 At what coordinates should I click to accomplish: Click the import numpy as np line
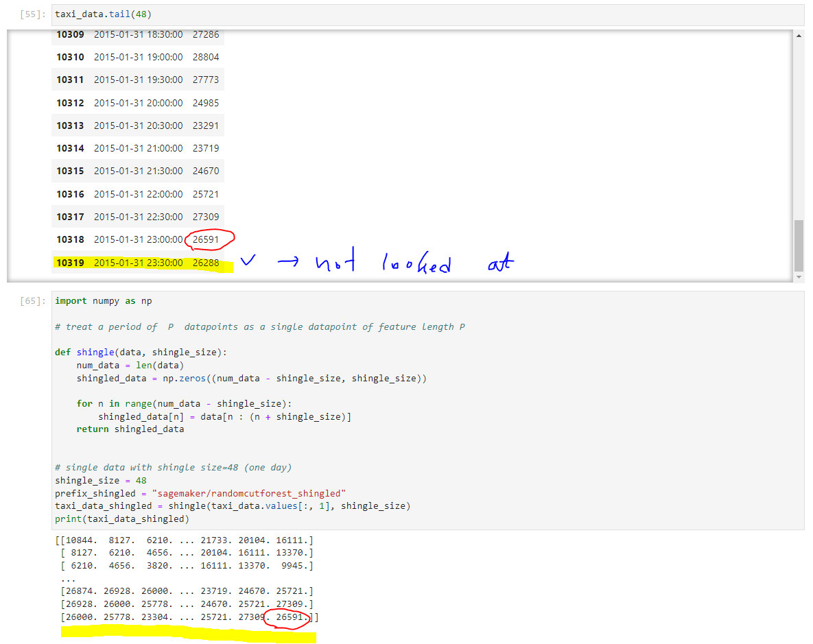coord(103,300)
